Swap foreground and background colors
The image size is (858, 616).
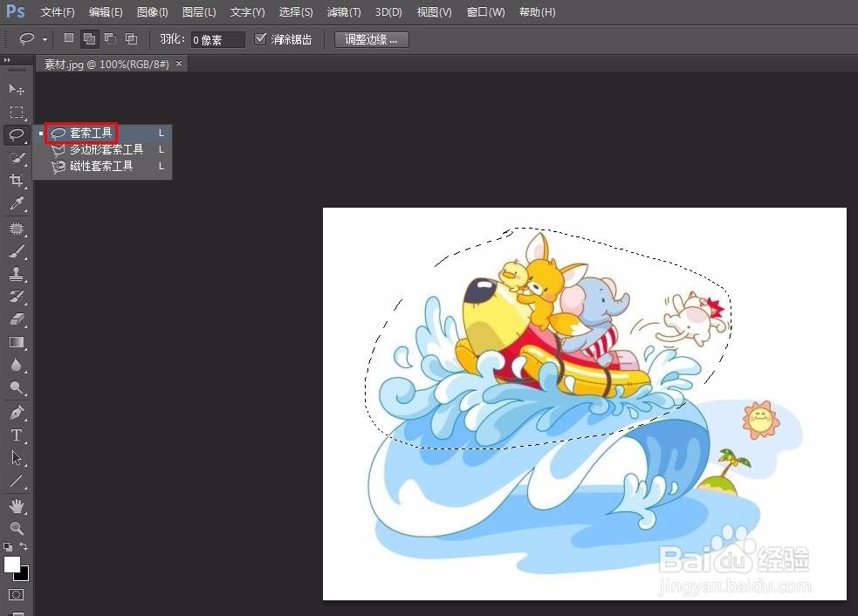[x=24, y=546]
